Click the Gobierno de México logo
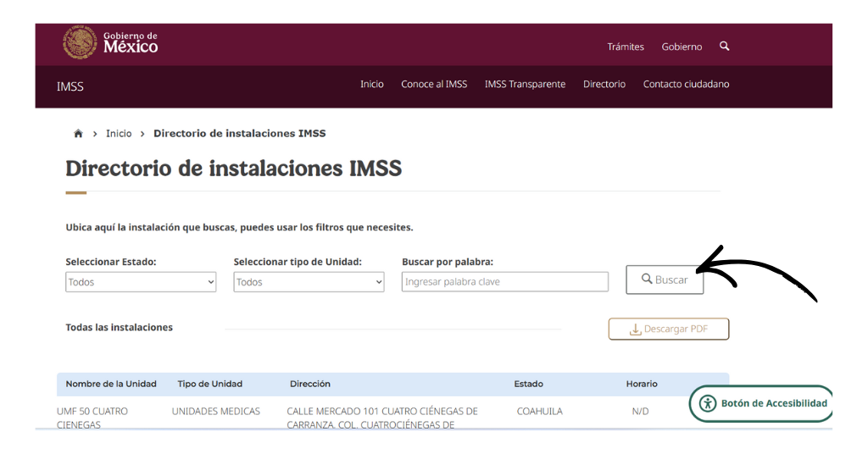Viewport: 868px width, 454px height. pyautogui.click(x=110, y=42)
